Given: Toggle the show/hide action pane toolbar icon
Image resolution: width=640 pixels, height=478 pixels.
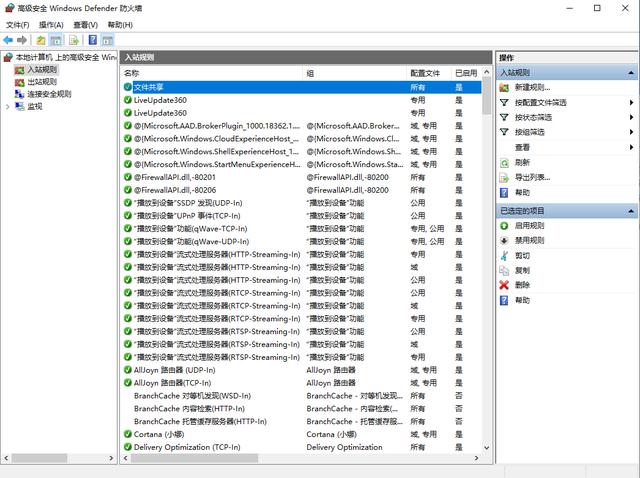Looking at the screenshot, I should tap(107, 40).
